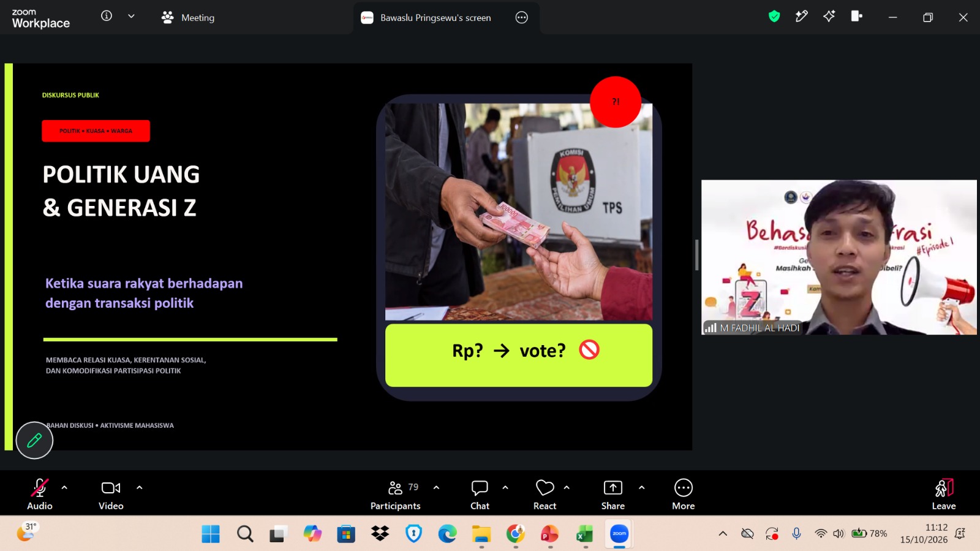Expand audio settings arrow
This screenshot has height=551, width=980.
64,488
